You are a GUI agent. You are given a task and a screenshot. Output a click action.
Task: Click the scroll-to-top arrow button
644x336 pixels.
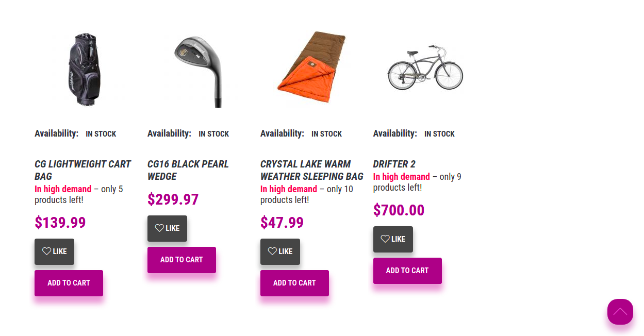tap(620, 312)
